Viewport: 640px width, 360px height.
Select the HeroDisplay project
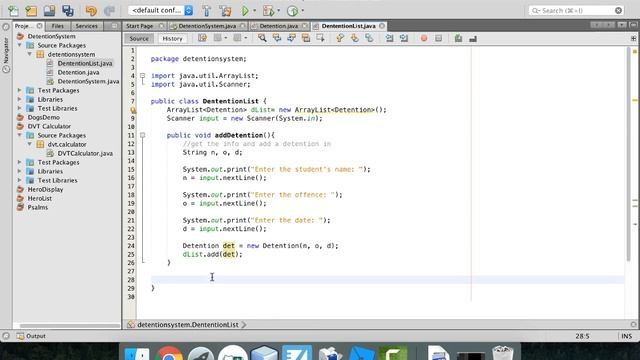pos(45,189)
